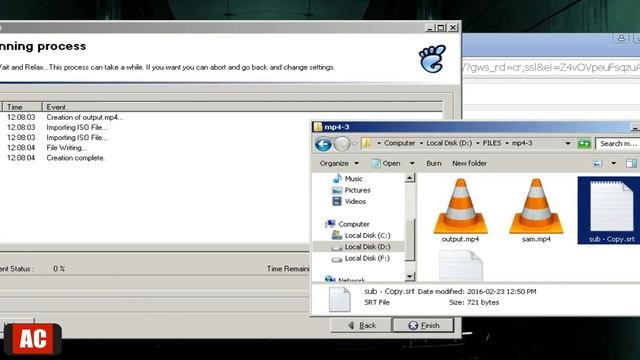Click the Time column header
The image size is (640, 360).
pyautogui.click(x=22, y=107)
